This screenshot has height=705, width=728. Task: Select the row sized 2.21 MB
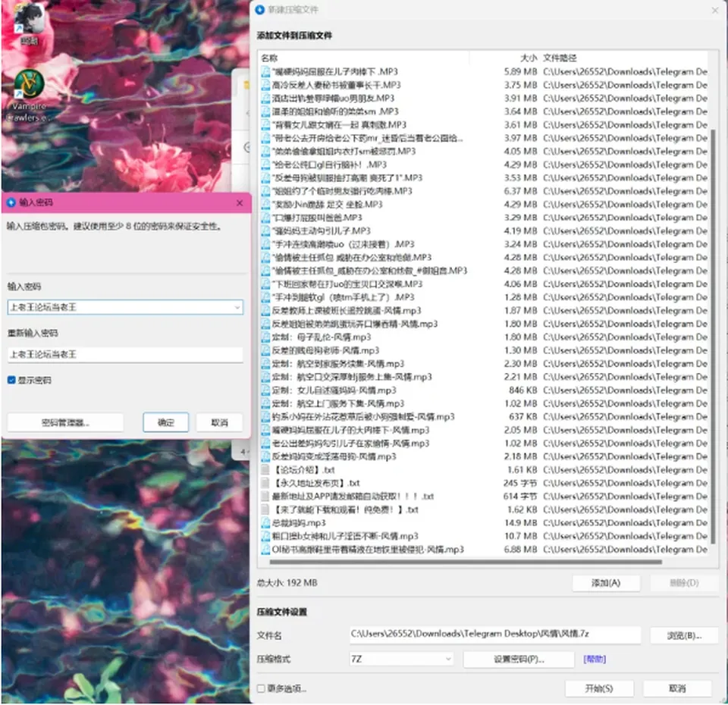click(484, 377)
